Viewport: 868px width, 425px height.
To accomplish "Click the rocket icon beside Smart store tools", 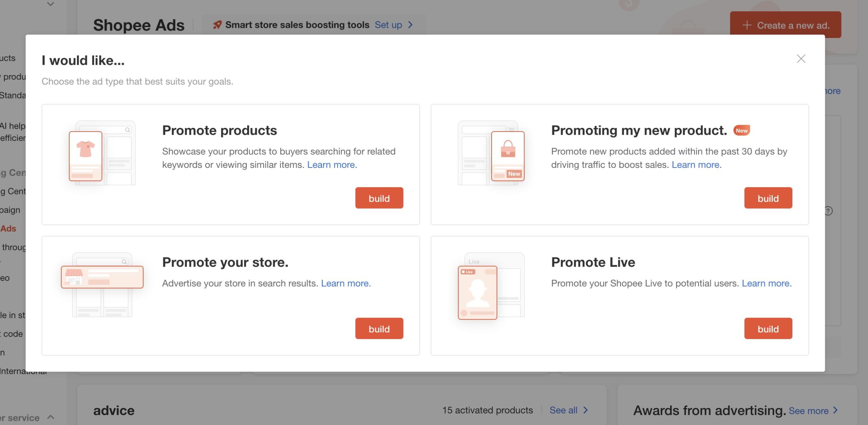I will 217,25.
